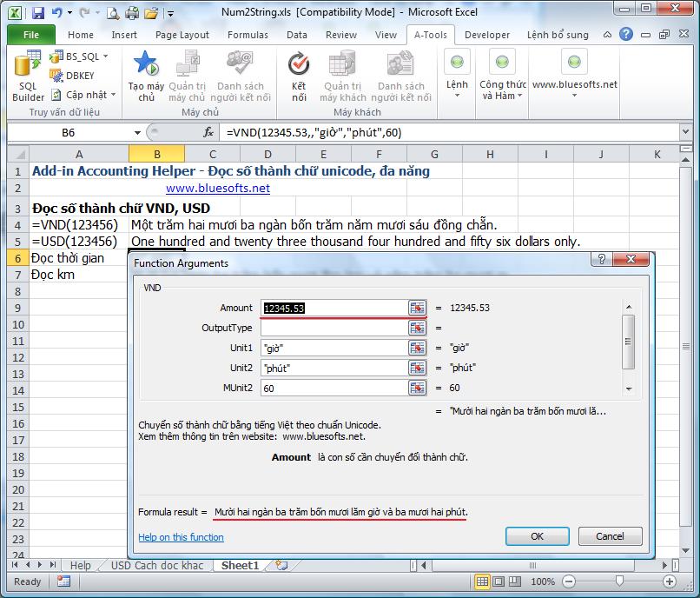Switch to the Formulas ribbon tab

click(248, 35)
